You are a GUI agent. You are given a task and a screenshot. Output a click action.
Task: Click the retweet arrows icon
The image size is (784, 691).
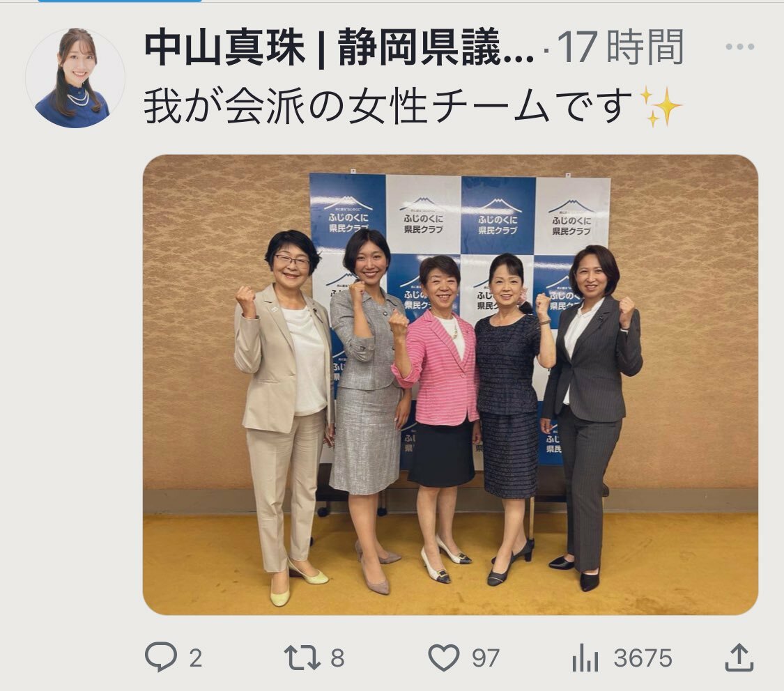pos(302,658)
